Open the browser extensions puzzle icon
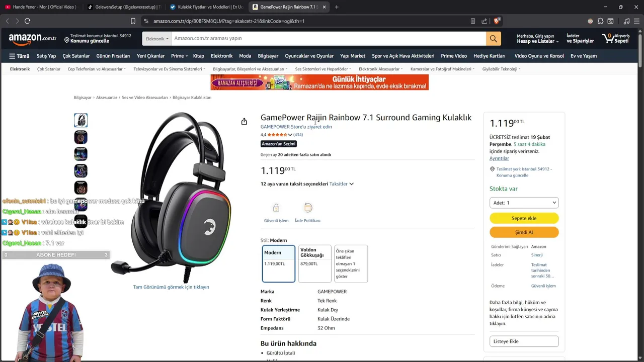 point(600,21)
